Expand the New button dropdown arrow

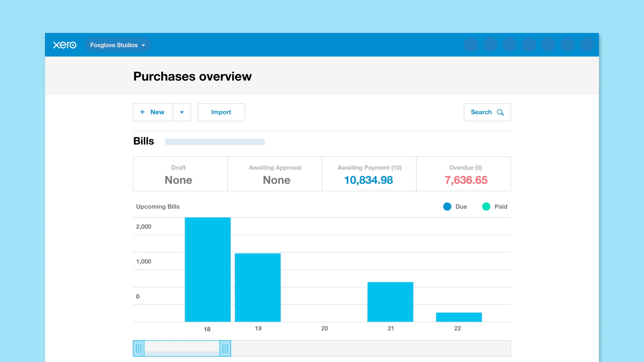point(182,112)
